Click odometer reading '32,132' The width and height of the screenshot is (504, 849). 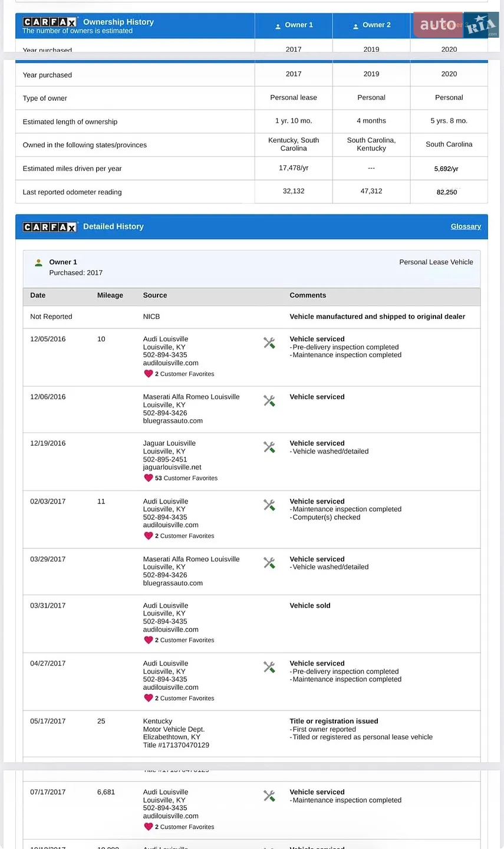pyautogui.click(x=294, y=191)
